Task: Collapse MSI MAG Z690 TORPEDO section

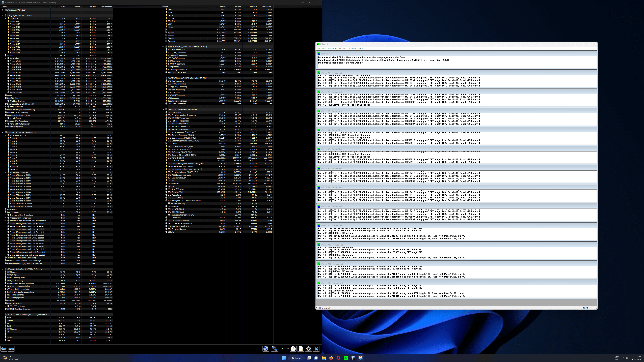Action: coord(3,315)
